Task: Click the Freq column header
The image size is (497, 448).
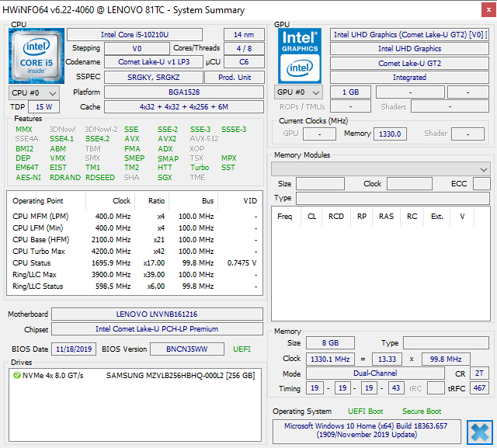Action: 285,217
